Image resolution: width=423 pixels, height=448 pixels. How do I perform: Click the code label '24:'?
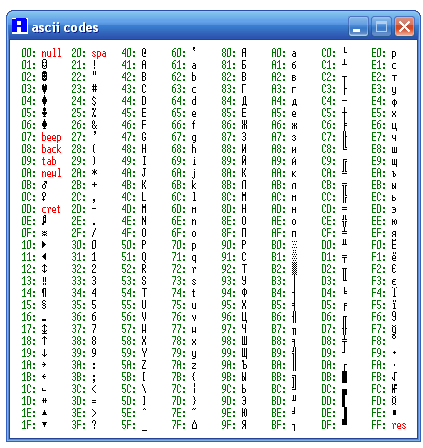79,101
